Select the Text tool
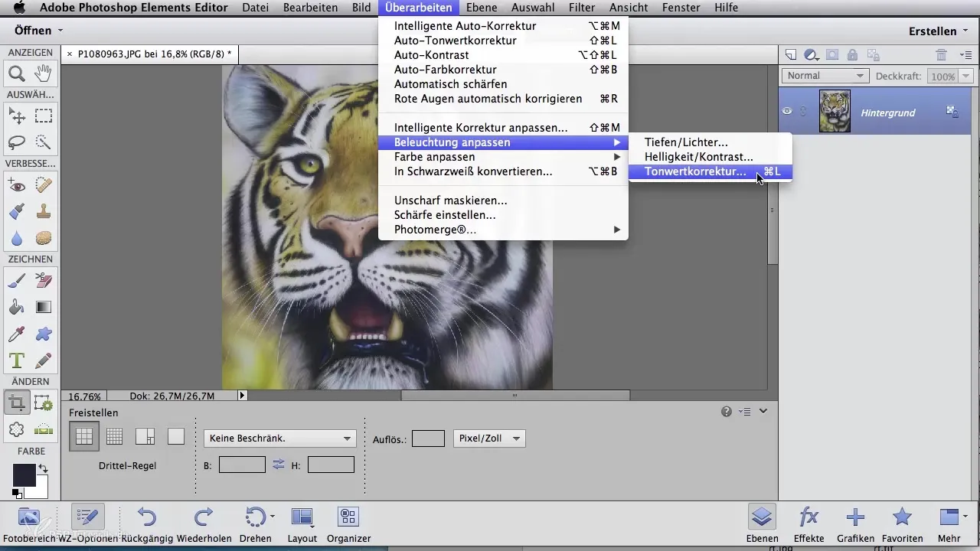Screen dimensions: 980x551 pyautogui.click(x=17, y=360)
